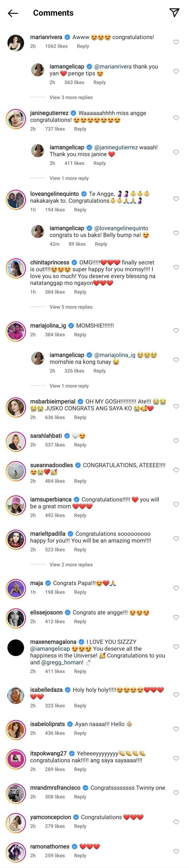
Task: Heart yamconcepcion's Congratulations comment
Action: point(176,822)
